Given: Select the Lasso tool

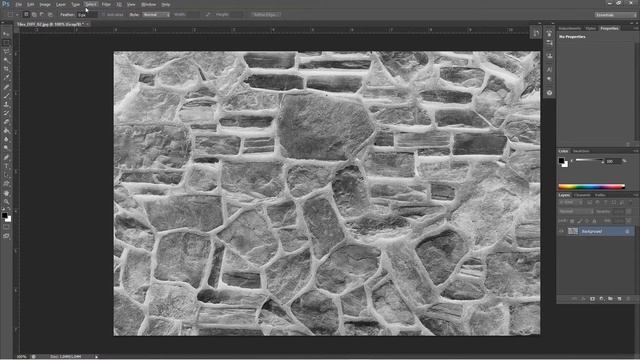Looking at the screenshot, I should (x=6, y=51).
